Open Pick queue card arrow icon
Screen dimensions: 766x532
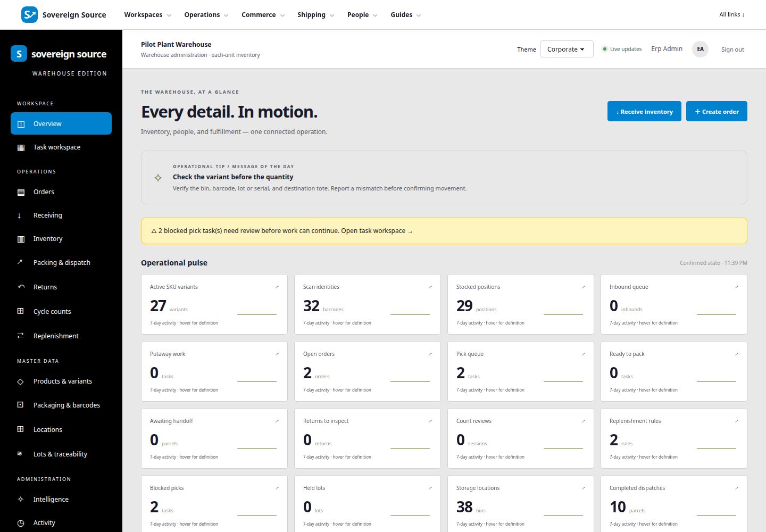[x=584, y=354]
